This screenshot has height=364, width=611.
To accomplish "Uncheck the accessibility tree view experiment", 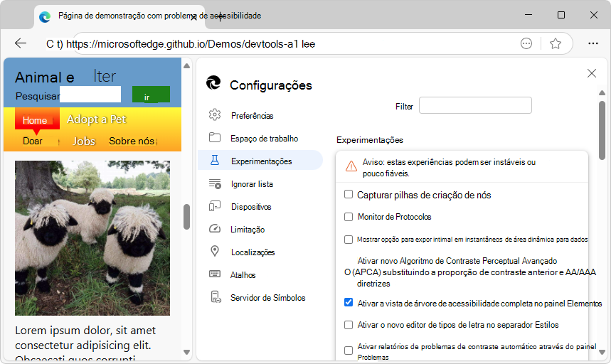I will (x=349, y=302).
